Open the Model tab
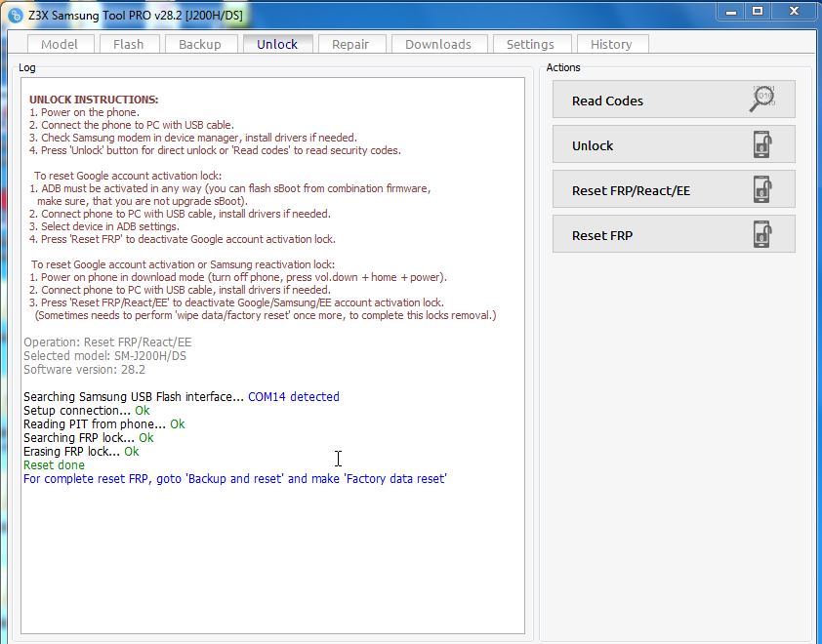The height and width of the screenshot is (644, 822). pos(61,44)
